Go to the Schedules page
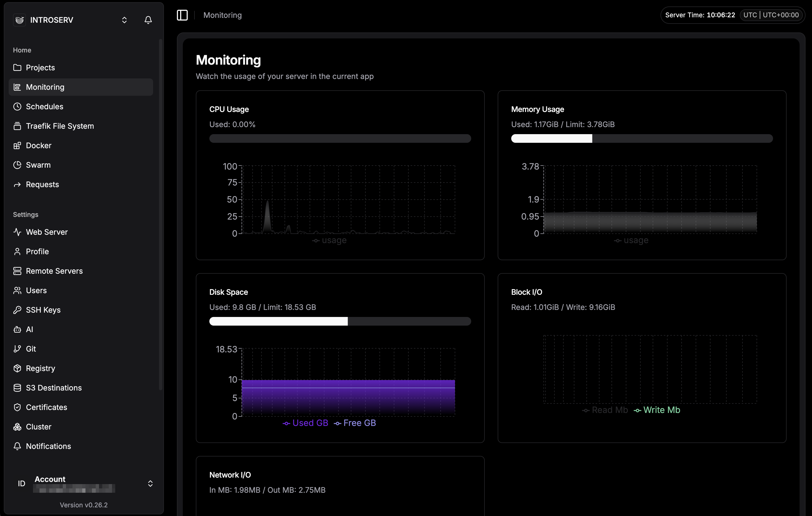The image size is (812, 516). (x=44, y=107)
